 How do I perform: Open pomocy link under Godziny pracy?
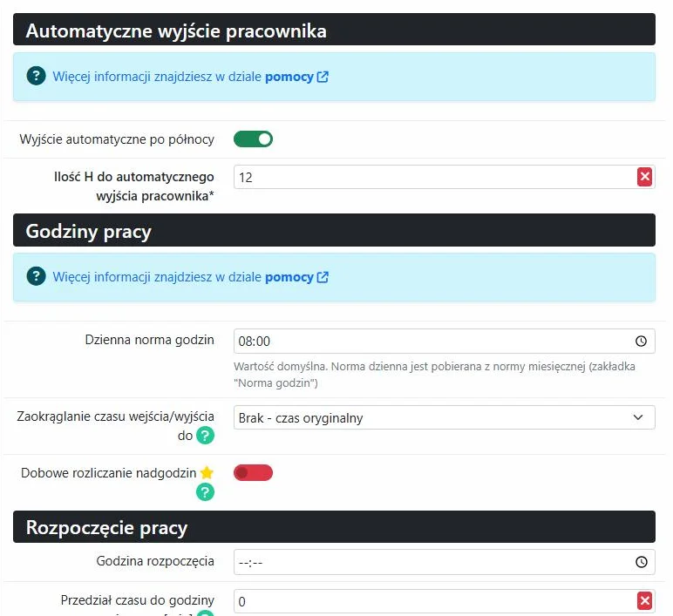pyautogui.click(x=289, y=277)
